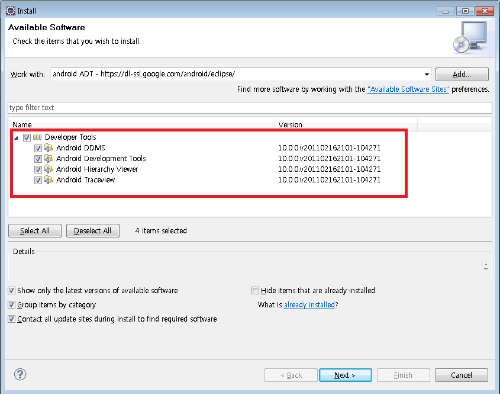Click the Details scroll stepper
500x394 pixels.
click(x=486, y=266)
